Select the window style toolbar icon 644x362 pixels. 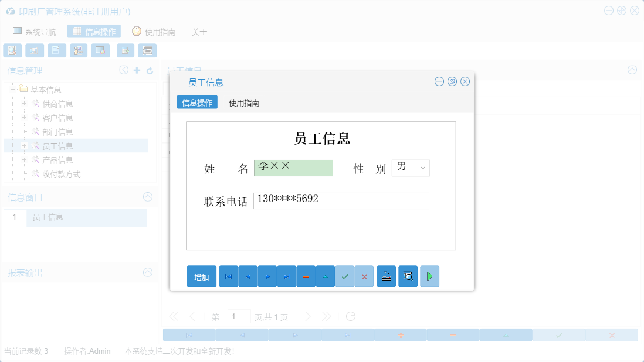tap(100, 50)
